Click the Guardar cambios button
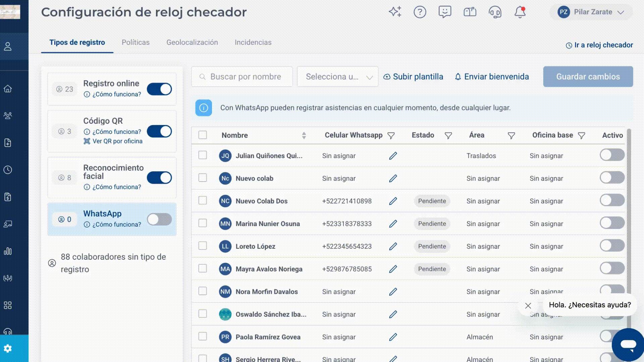 coord(588,77)
